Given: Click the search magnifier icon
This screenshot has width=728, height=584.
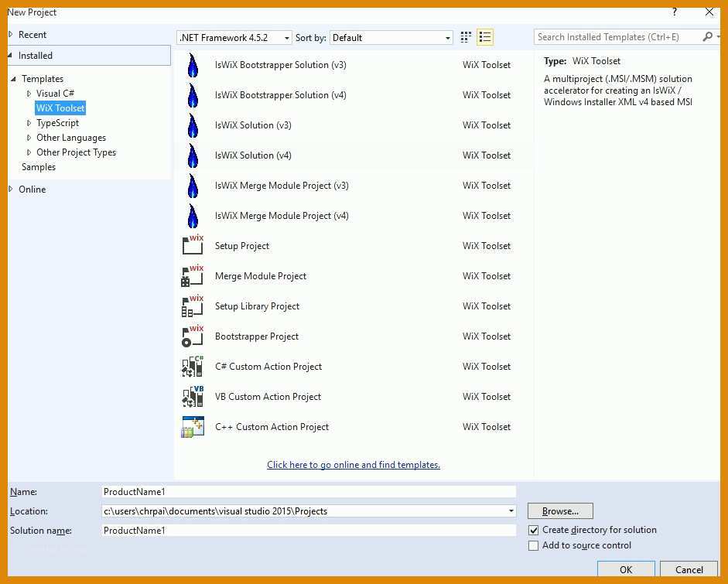Looking at the screenshot, I should pos(708,36).
